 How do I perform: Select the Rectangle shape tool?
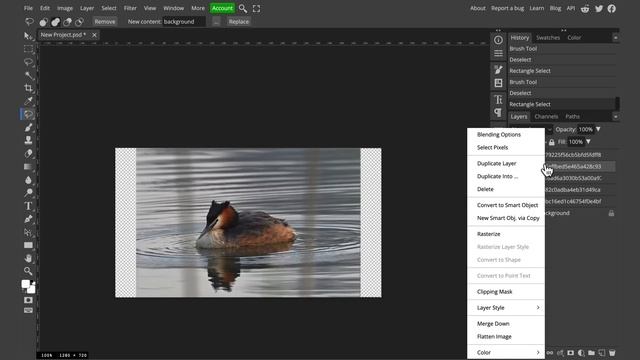[x=28, y=245]
